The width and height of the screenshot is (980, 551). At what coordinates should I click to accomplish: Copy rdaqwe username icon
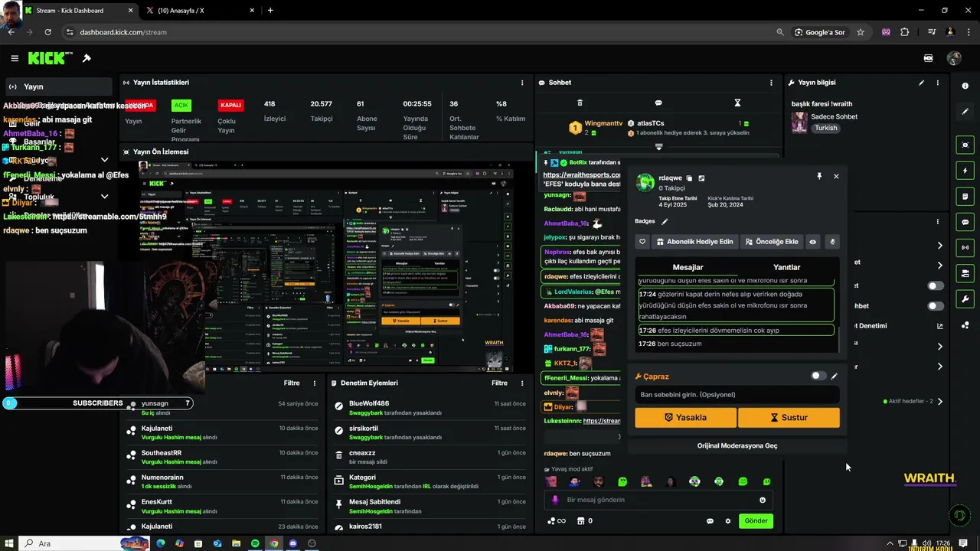[689, 178]
